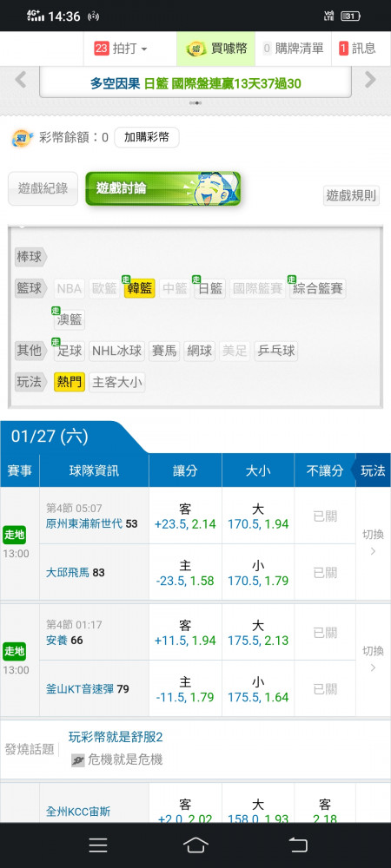This screenshot has height=868, width=391.
Task: Tap the Android home navigation icon
Action: (x=195, y=845)
